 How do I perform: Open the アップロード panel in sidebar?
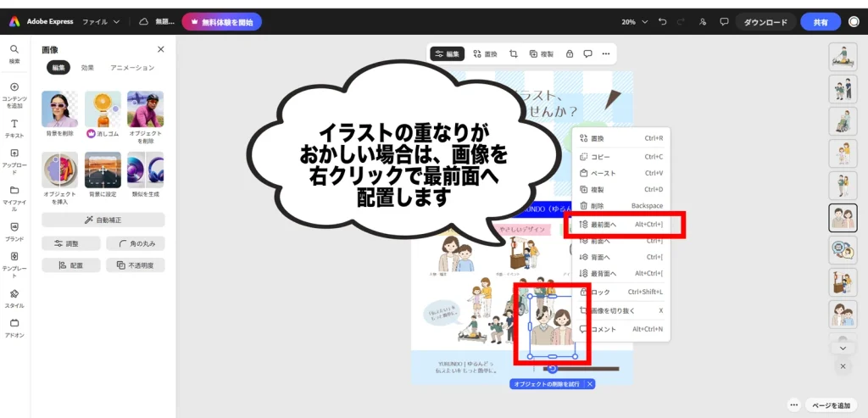pyautogui.click(x=14, y=161)
